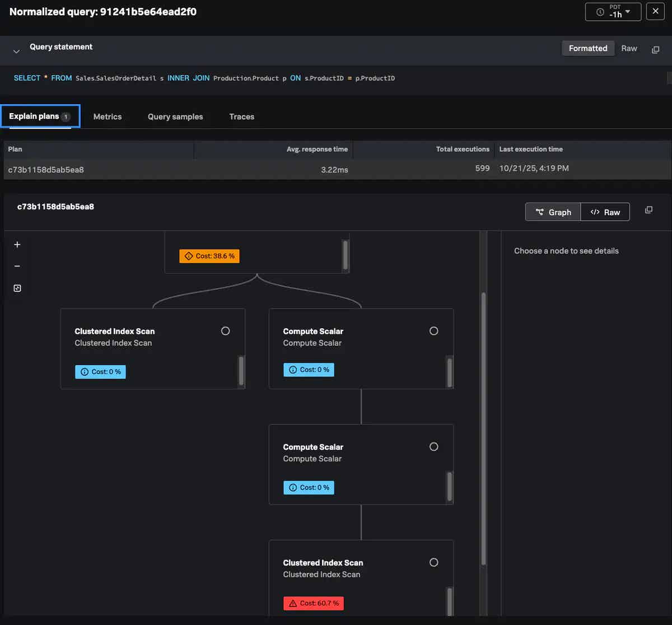Select the left Clustered Index Scan node radio
This screenshot has width=672, height=625.
click(x=226, y=331)
